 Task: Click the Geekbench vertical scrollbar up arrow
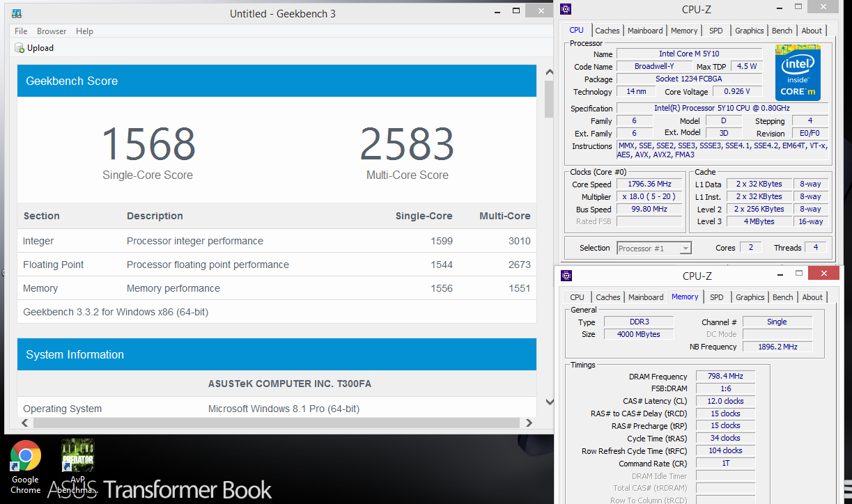point(549,72)
